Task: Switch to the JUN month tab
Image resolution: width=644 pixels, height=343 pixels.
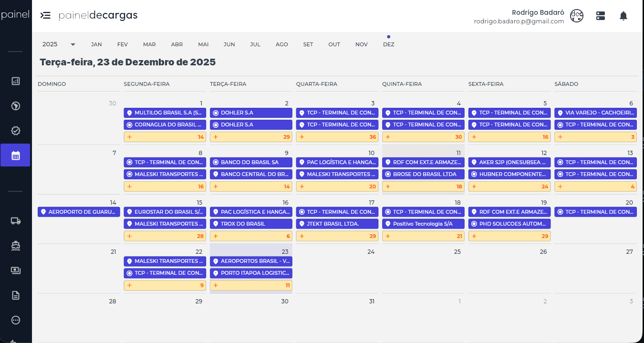Action: 229,44
